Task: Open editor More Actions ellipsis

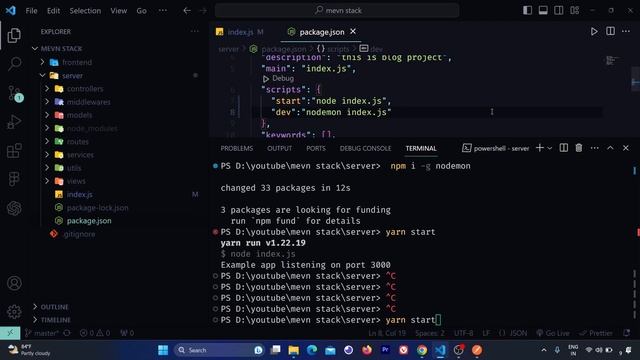Action: pos(626,31)
